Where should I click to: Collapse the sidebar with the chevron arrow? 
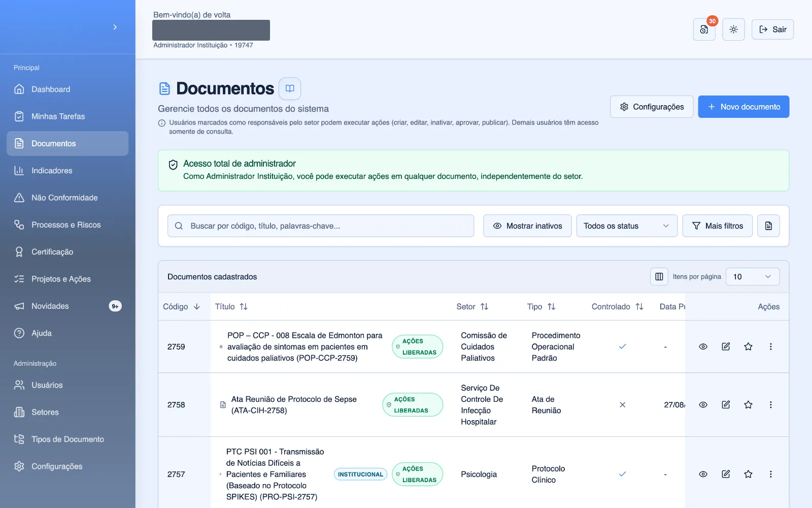coord(115,27)
